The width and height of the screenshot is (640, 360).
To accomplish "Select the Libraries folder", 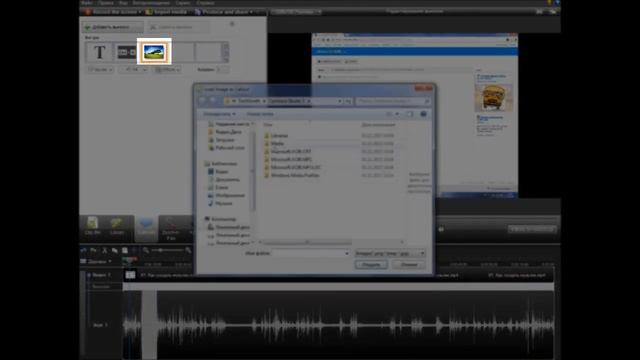I will click(x=276, y=136).
